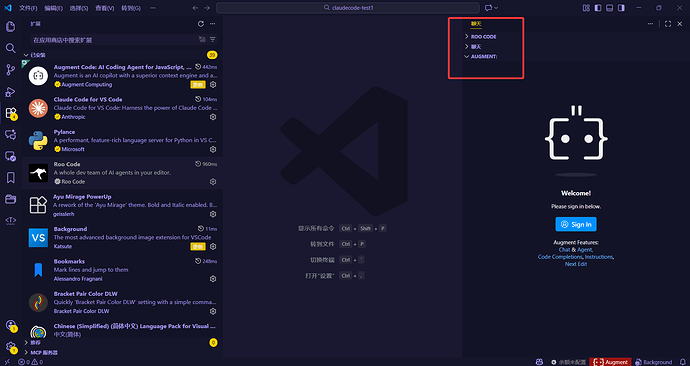Open the Code Completions link
This screenshot has height=366, width=690.
coord(560,257)
